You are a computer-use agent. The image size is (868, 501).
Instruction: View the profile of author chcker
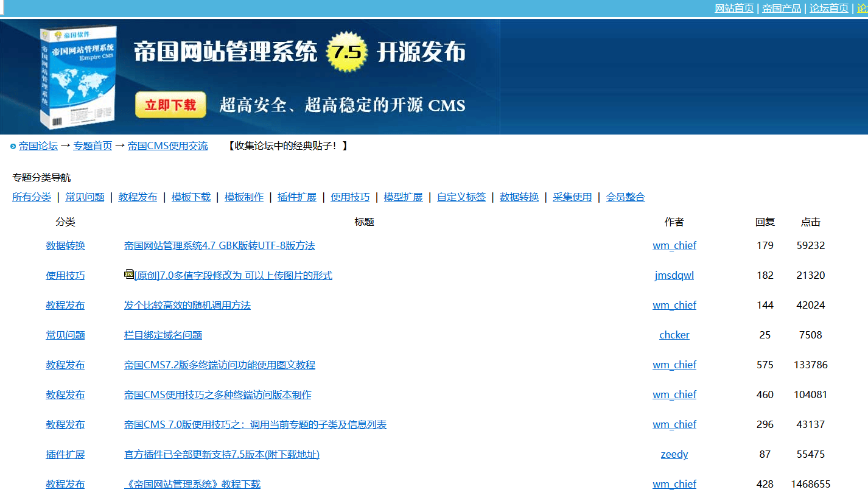click(x=674, y=335)
